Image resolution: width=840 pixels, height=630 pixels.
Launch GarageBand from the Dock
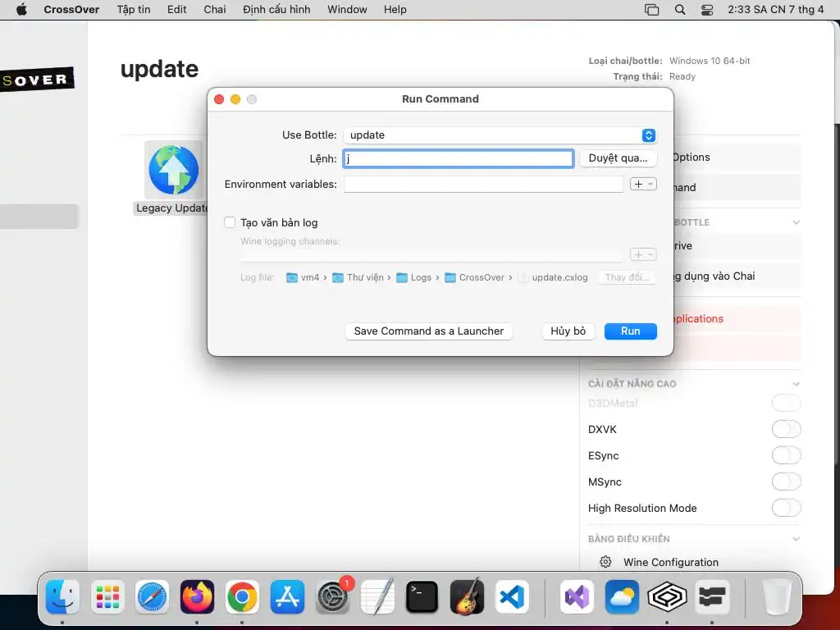(467, 596)
